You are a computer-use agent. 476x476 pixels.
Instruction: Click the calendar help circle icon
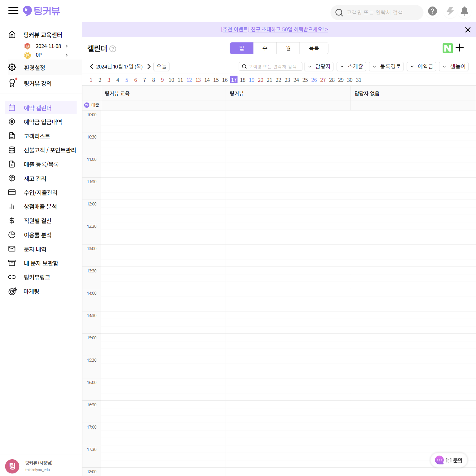[x=113, y=49]
